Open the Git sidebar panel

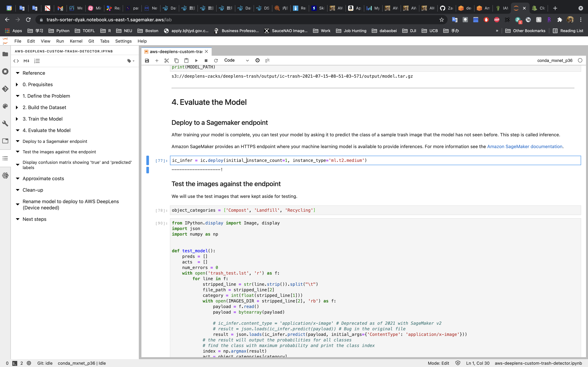coord(5,89)
